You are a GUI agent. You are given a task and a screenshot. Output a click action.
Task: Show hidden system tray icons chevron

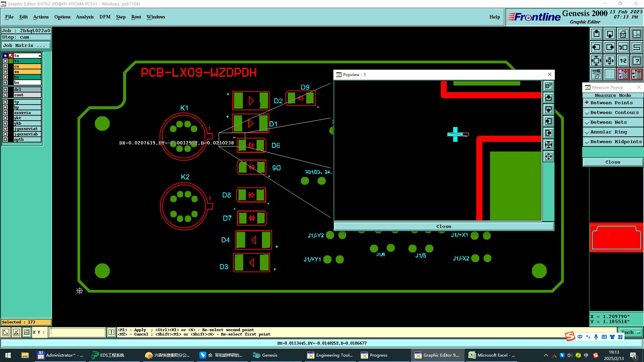coord(546,355)
